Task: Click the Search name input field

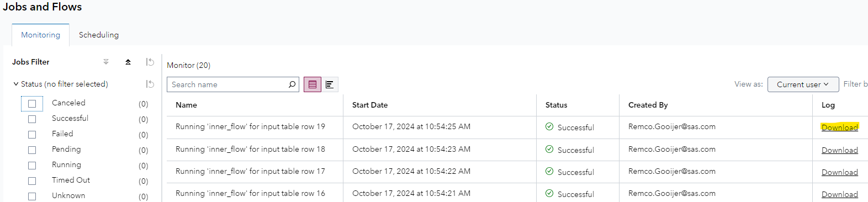Action: (227, 84)
